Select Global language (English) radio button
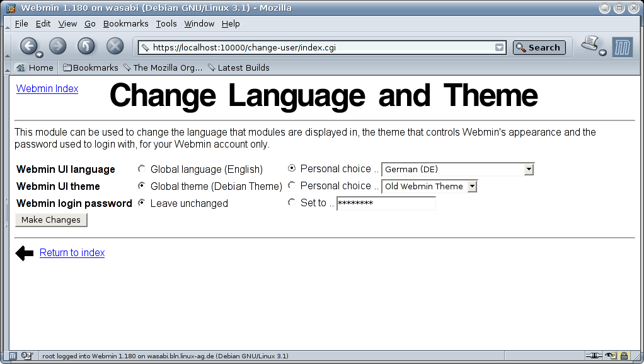The image size is (644, 364). pos(142,169)
